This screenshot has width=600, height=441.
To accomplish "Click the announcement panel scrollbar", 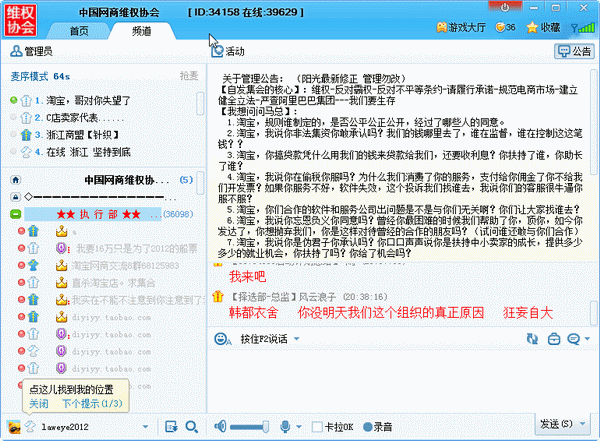I will (593, 122).
